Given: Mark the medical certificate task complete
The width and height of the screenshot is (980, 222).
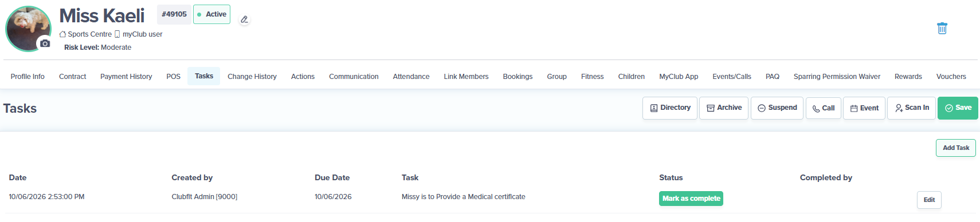Looking at the screenshot, I should (691, 199).
